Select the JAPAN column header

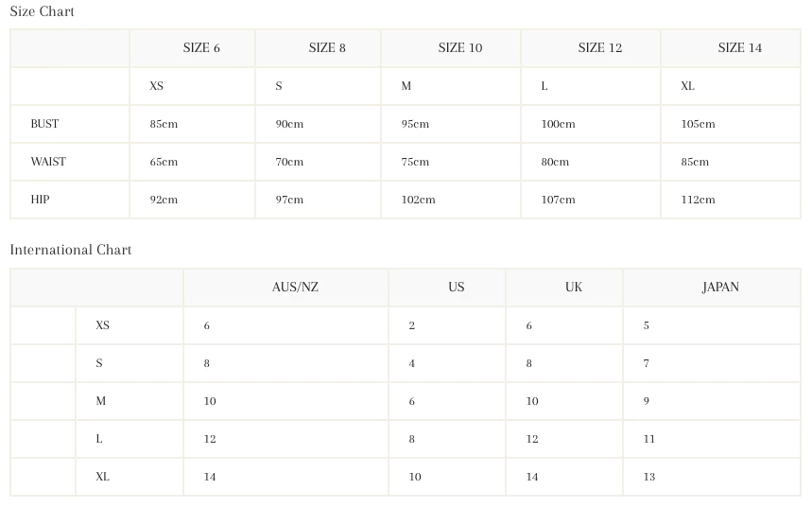pos(720,288)
